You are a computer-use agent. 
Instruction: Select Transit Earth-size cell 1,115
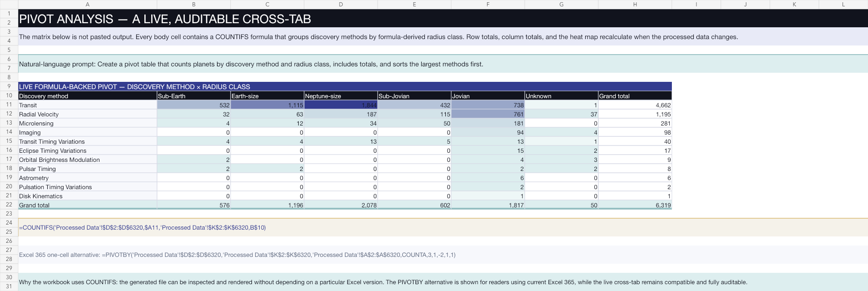(267, 105)
